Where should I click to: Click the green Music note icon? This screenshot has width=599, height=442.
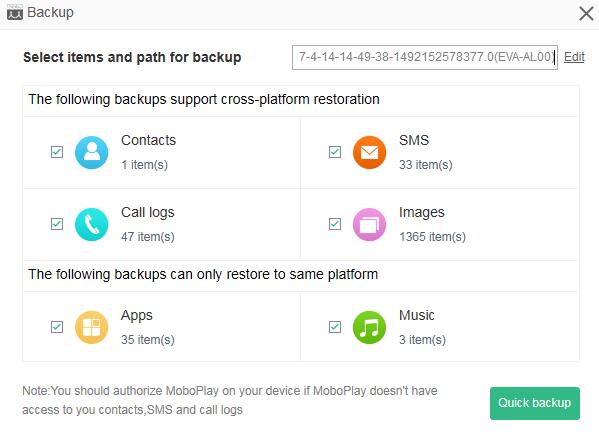[369, 327]
